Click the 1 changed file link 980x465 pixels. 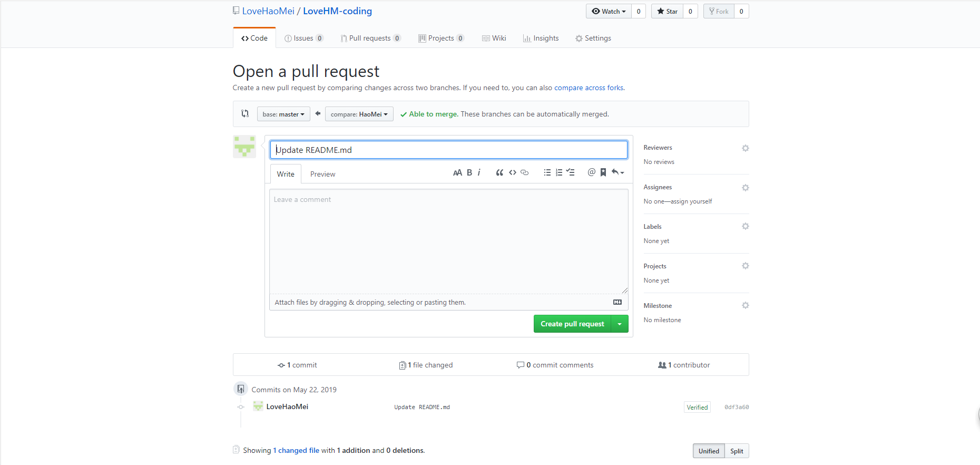coord(296,450)
